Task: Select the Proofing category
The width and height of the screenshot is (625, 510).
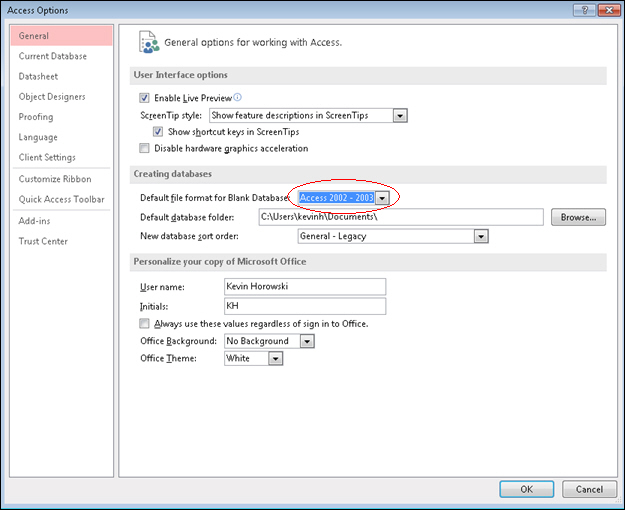Action: [62, 117]
